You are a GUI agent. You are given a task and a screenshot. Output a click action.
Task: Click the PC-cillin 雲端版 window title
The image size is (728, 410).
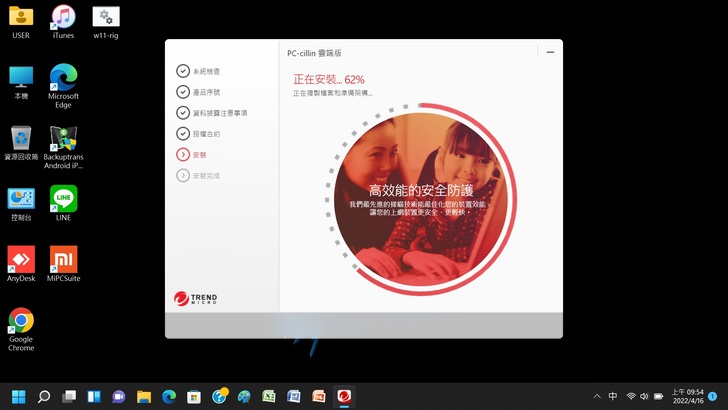pyautogui.click(x=314, y=53)
